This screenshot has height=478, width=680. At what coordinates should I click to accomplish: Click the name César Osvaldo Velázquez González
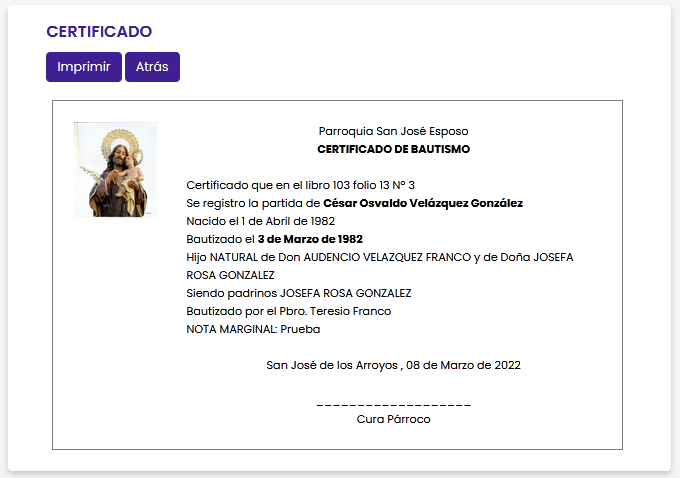tap(423, 203)
